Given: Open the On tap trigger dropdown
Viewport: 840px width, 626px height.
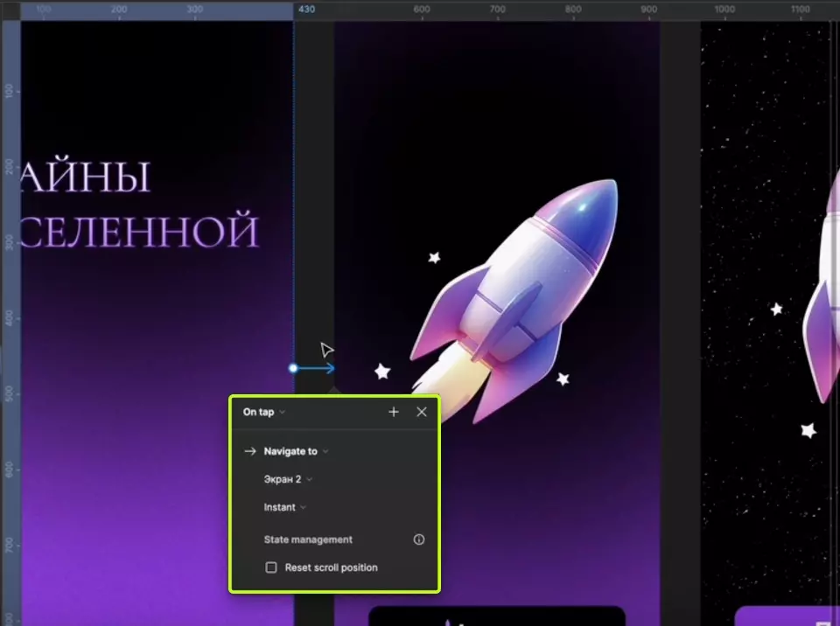Looking at the screenshot, I should [264, 412].
